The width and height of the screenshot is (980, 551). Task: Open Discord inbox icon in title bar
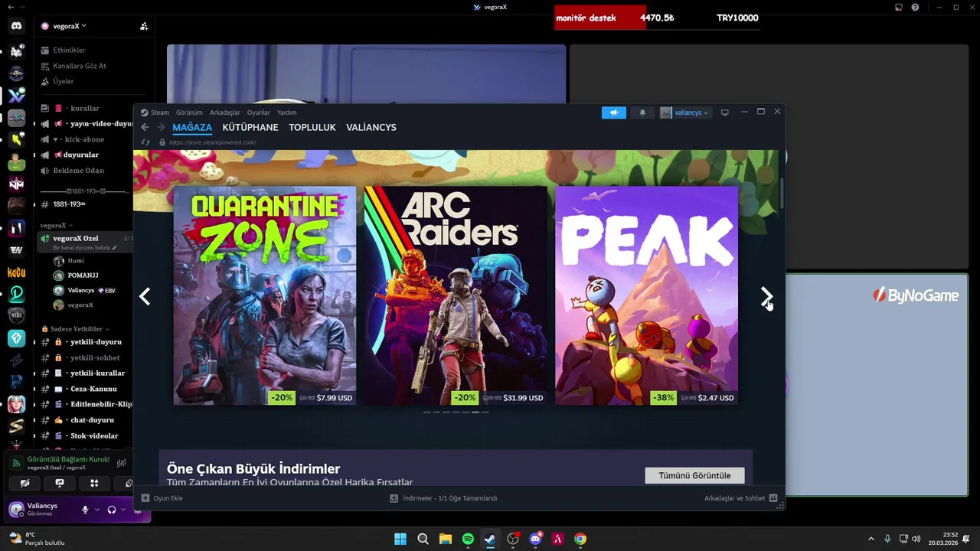point(899,7)
